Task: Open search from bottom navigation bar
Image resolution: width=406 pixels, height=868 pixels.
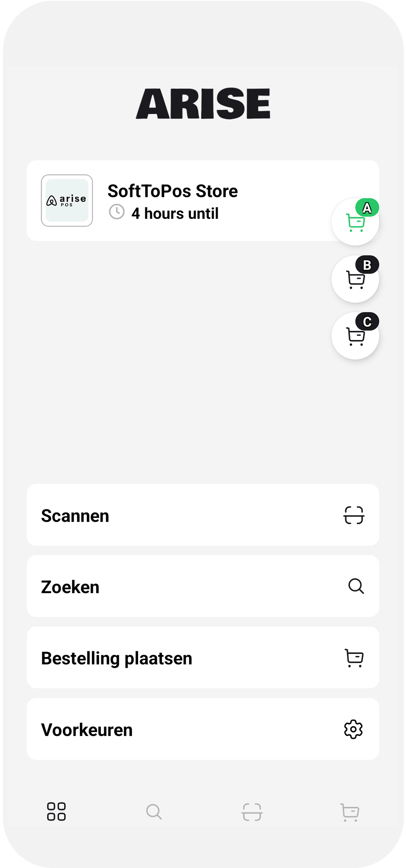Action: pyautogui.click(x=154, y=811)
